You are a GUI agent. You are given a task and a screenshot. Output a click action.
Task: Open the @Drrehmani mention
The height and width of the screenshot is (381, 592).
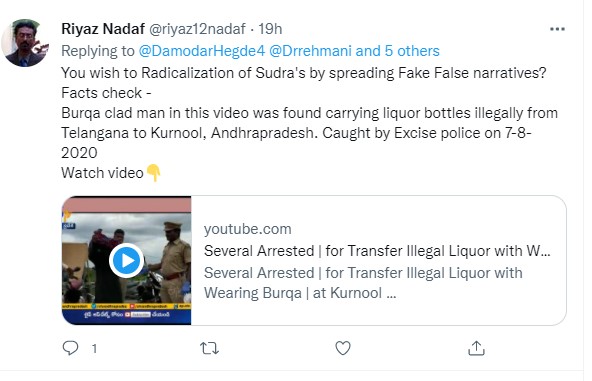(x=310, y=51)
